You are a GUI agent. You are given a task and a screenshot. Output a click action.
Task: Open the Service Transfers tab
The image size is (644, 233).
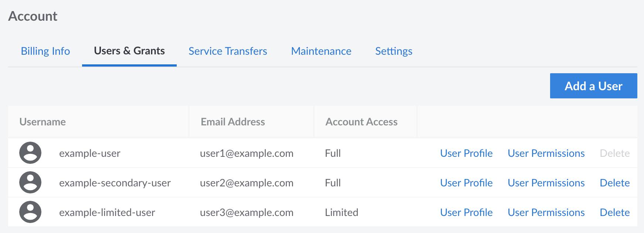pos(228,51)
